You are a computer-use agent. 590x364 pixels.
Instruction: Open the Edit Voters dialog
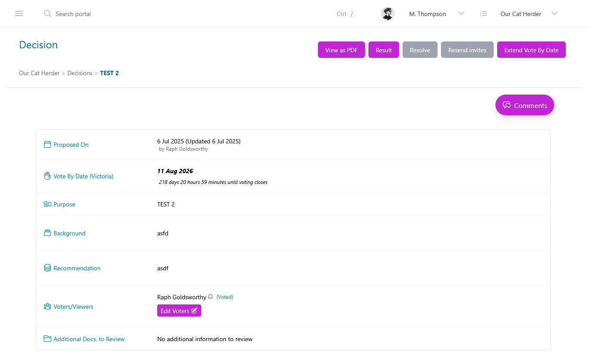179,310
